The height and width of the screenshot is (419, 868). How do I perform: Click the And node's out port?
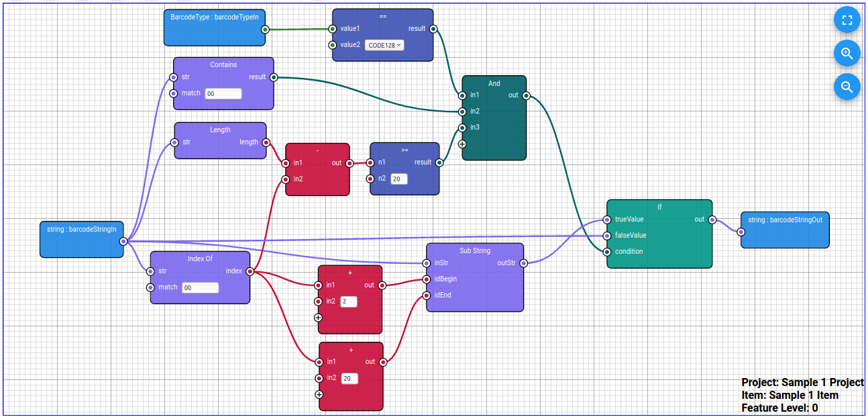(x=526, y=95)
